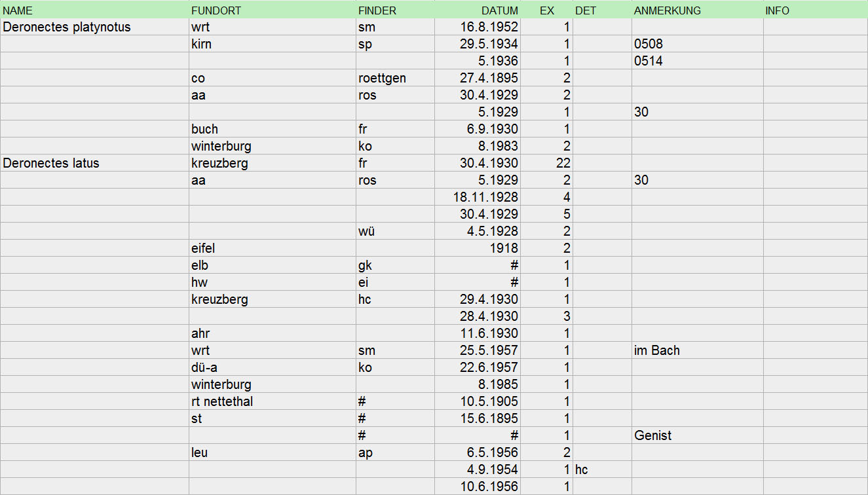Select the cell containing kirn
The image size is (868, 495).
[x=201, y=44]
